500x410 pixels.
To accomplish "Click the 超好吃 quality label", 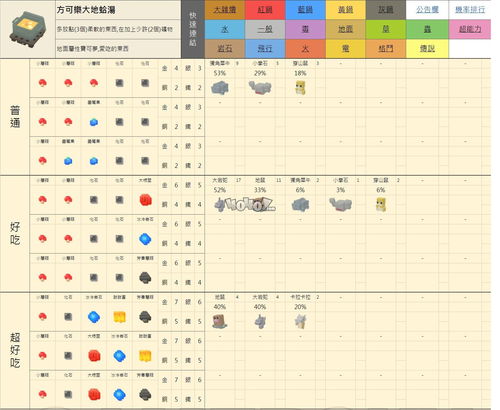I will [15, 350].
